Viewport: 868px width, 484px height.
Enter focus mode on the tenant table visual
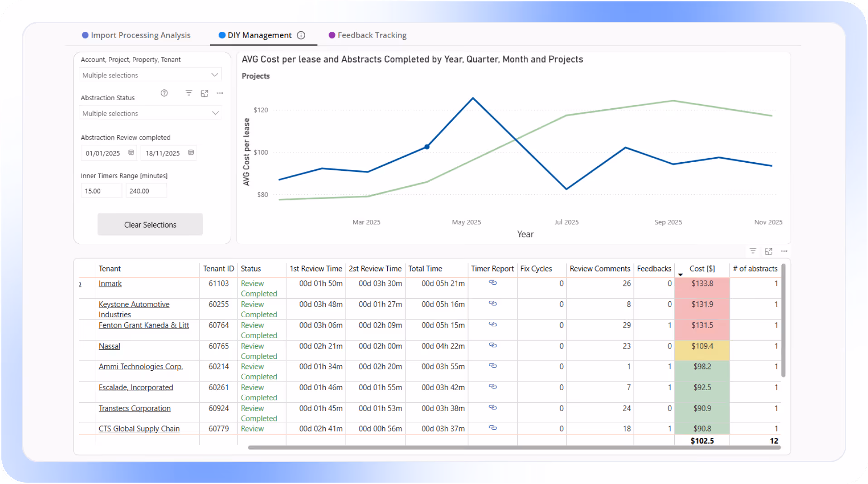(769, 251)
